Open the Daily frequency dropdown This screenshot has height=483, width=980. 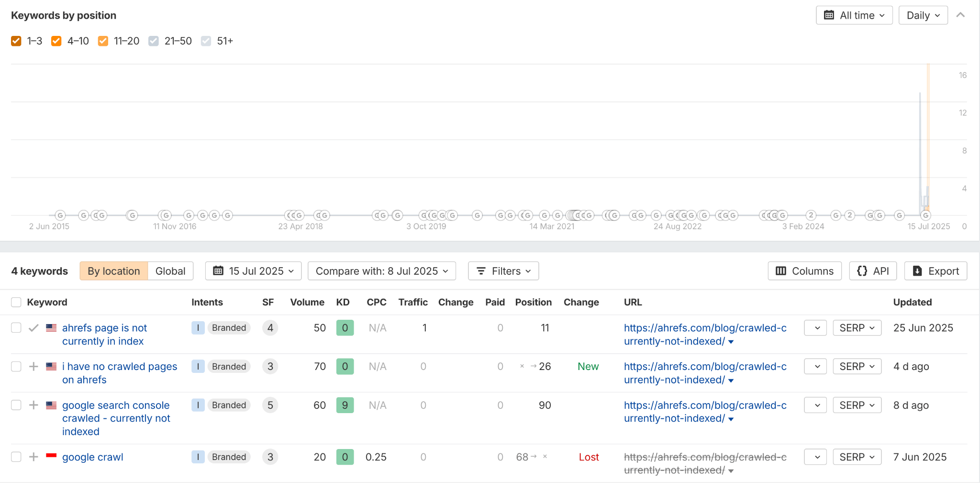click(922, 15)
